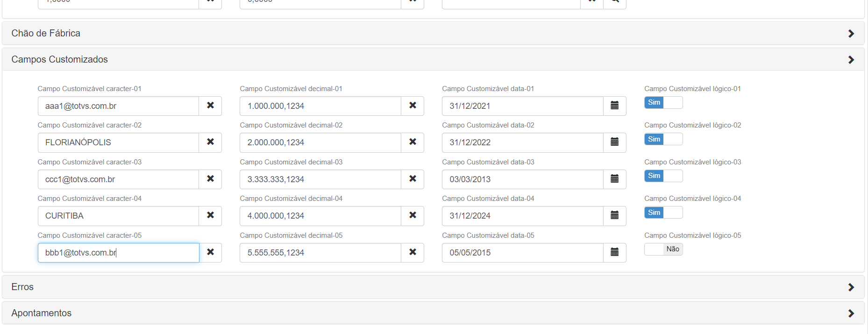The width and height of the screenshot is (868, 334).
Task: Open calendar for the 03/03/2013 date field
Action: [x=614, y=179]
